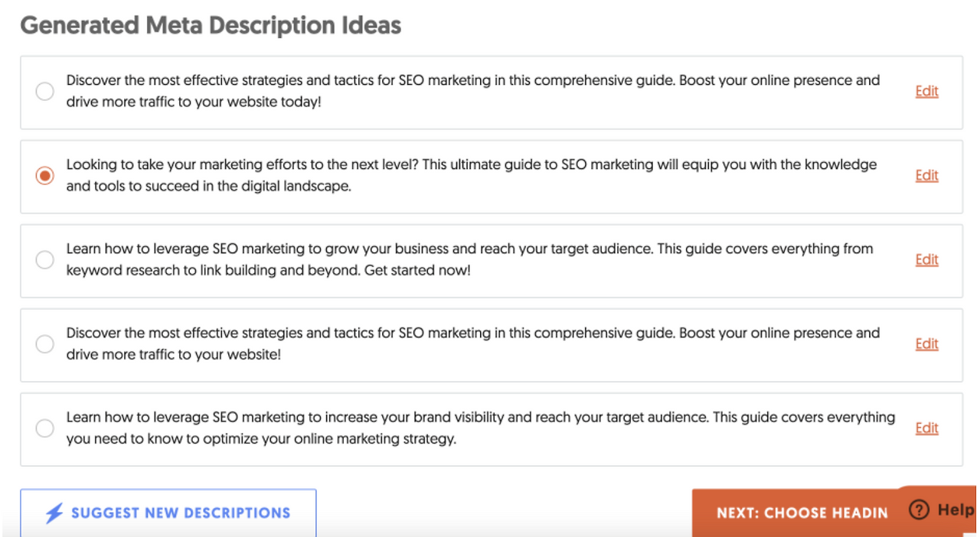Click the Help question mark icon
The width and height of the screenshot is (980, 537).
[x=920, y=510]
